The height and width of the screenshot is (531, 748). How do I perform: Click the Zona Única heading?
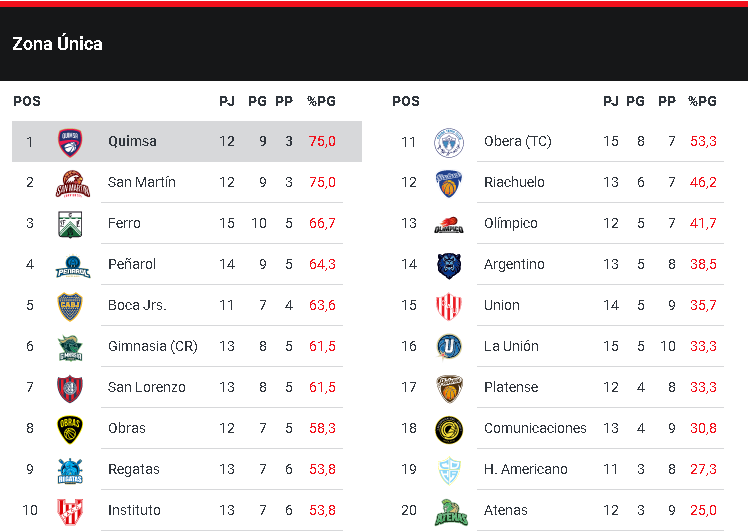pos(57,44)
